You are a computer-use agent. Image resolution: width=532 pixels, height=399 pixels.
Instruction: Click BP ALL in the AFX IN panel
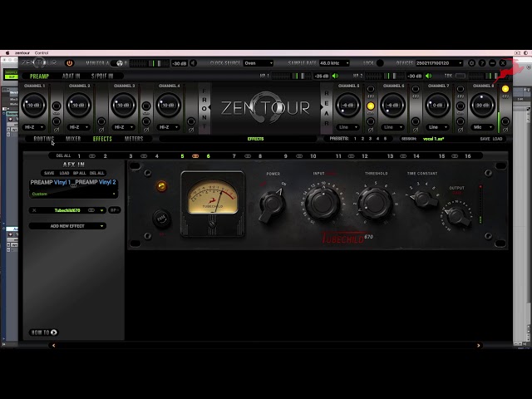80,173
